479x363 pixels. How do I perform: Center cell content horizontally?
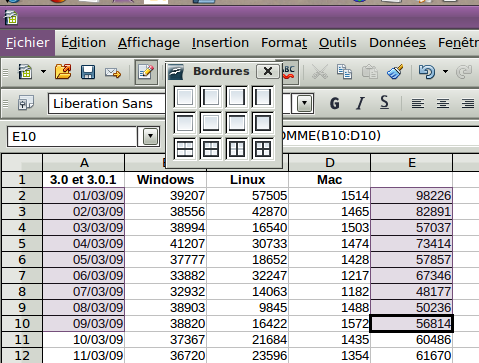point(443,104)
